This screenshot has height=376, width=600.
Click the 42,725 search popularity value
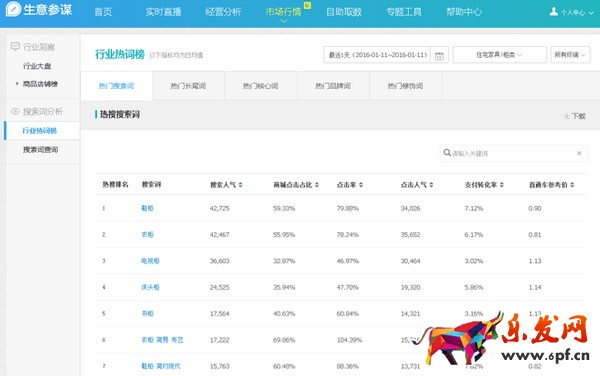click(219, 208)
